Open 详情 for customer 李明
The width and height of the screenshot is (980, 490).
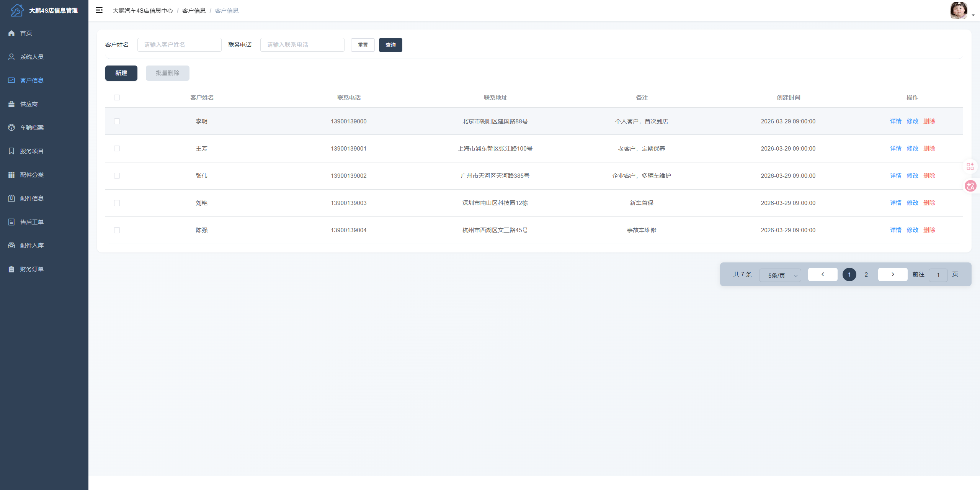896,121
